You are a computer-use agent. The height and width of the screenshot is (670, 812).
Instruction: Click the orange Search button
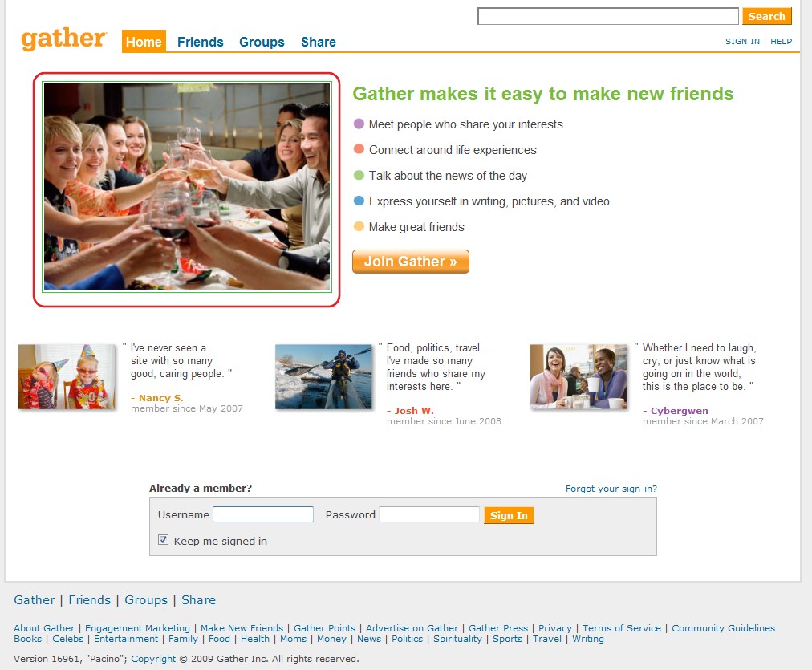tap(767, 16)
